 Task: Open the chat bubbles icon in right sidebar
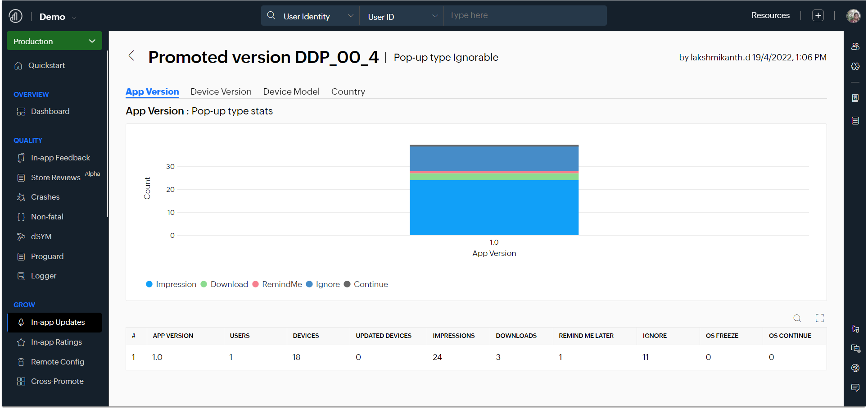point(855,348)
